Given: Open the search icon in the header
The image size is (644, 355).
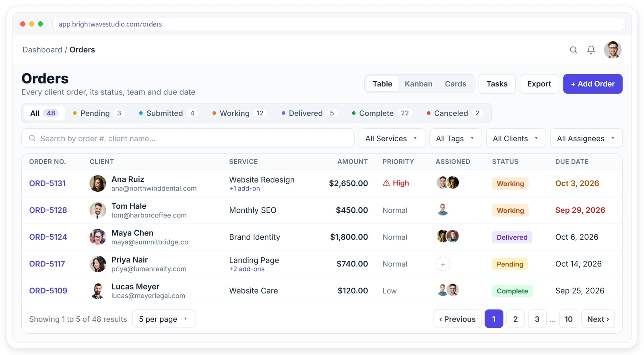Looking at the screenshot, I should pyautogui.click(x=573, y=50).
